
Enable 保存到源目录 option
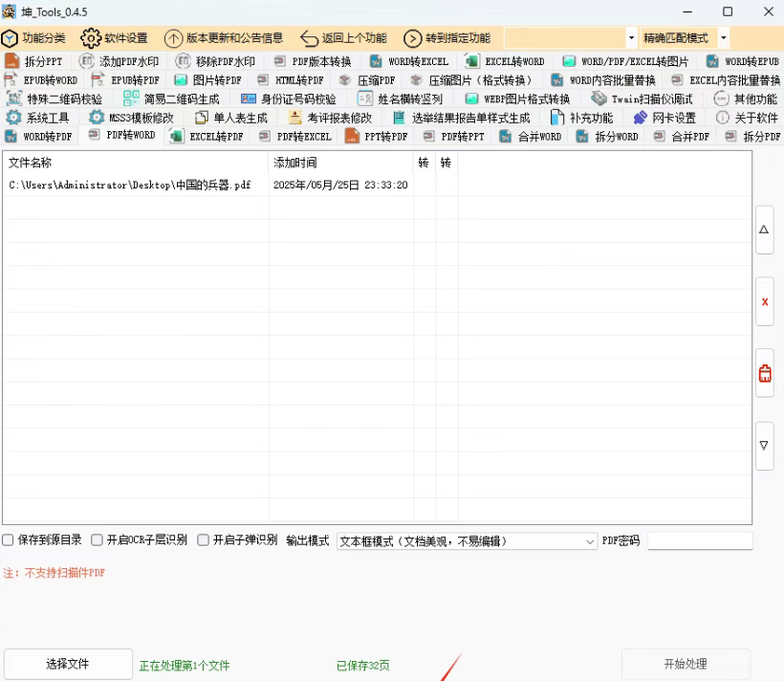tap(7, 539)
